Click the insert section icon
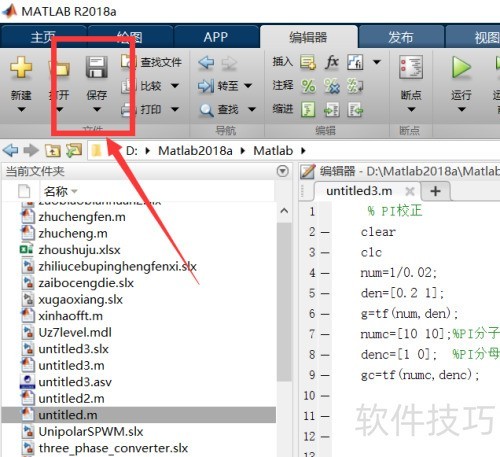500x457 pixels. click(308, 62)
